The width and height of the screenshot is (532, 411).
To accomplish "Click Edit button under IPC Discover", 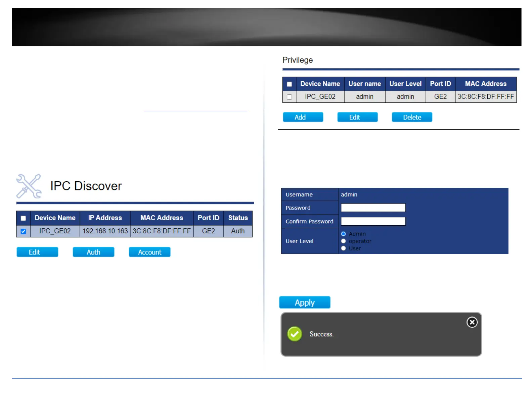I will 37,252.
